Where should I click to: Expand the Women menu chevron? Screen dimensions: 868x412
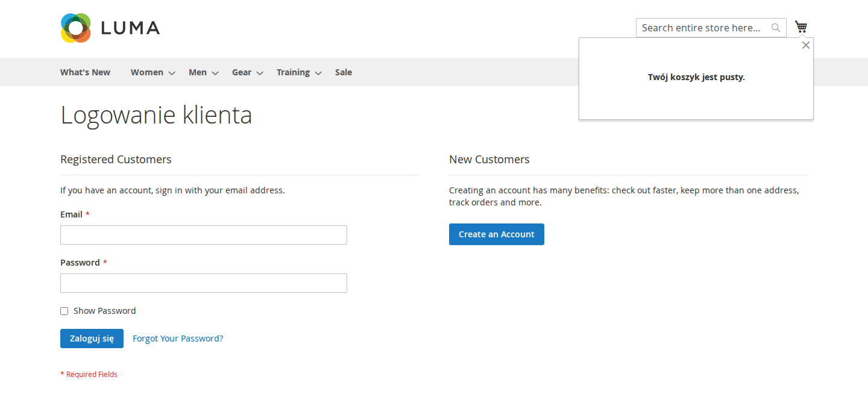click(172, 73)
